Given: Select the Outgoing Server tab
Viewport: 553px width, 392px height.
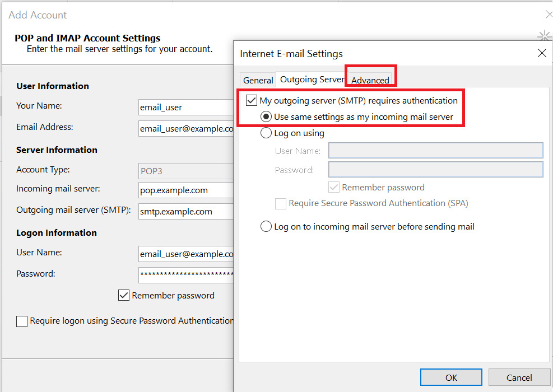Looking at the screenshot, I should (312, 80).
